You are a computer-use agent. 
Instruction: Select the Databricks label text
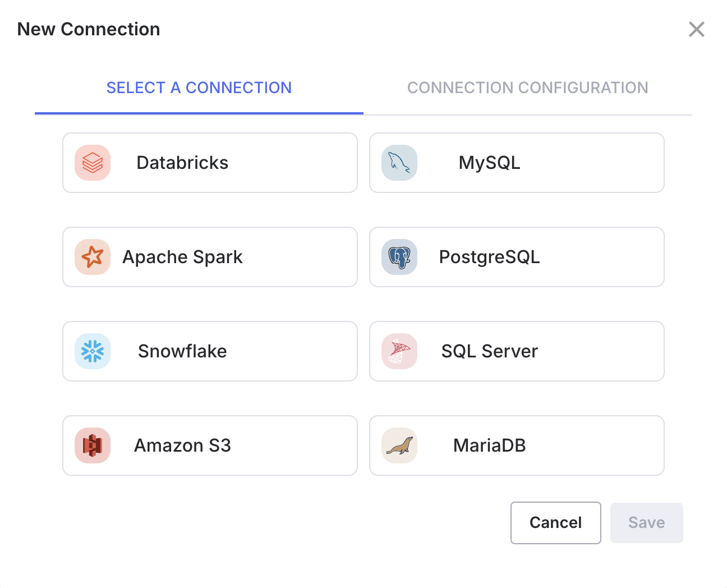[x=182, y=163]
